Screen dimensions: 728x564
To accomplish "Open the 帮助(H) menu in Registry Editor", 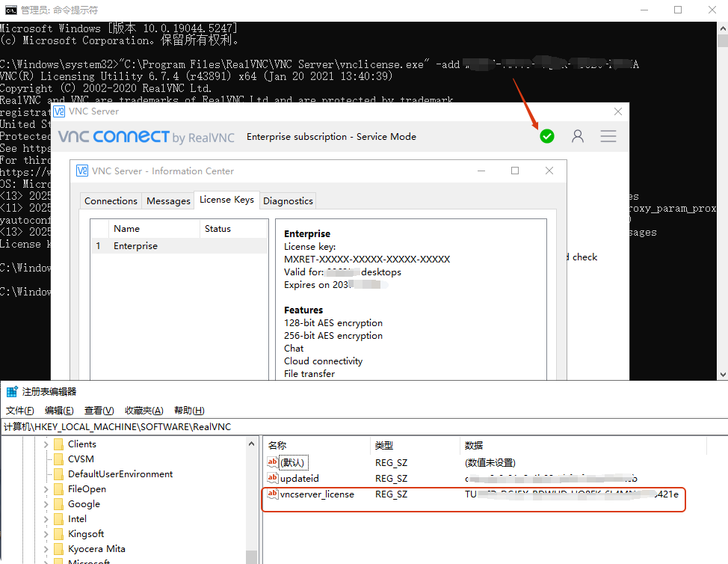I will (189, 410).
